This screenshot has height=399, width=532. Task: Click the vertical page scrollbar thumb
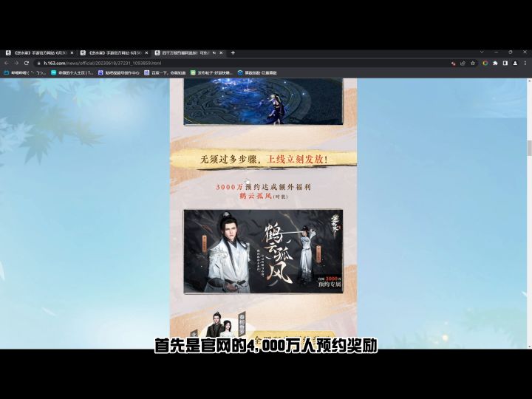pyautogui.click(x=529, y=149)
